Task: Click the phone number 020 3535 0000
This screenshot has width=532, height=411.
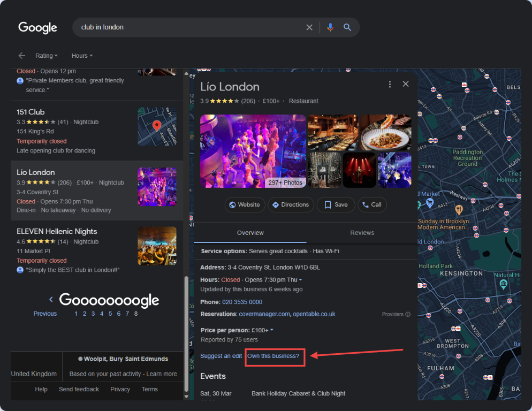Action: coord(242,302)
